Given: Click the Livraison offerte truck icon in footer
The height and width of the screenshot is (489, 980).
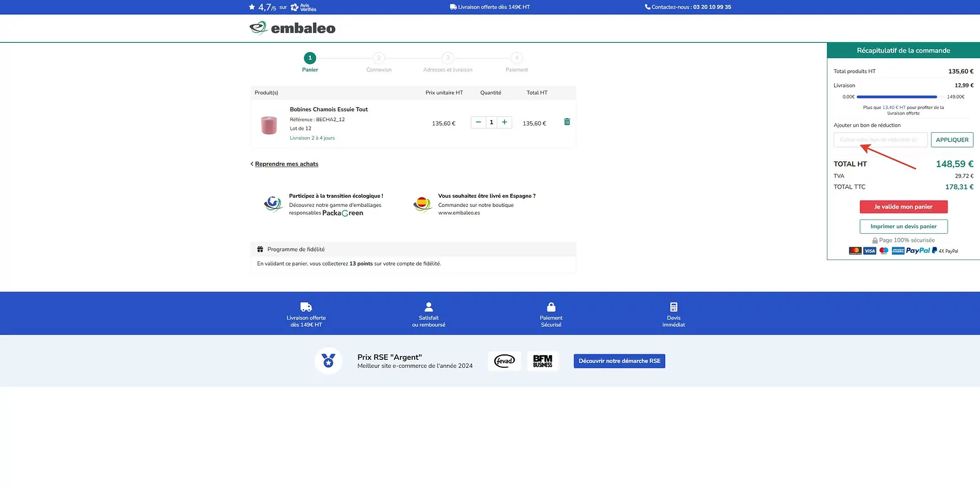Looking at the screenshot, I should point(306,307).
